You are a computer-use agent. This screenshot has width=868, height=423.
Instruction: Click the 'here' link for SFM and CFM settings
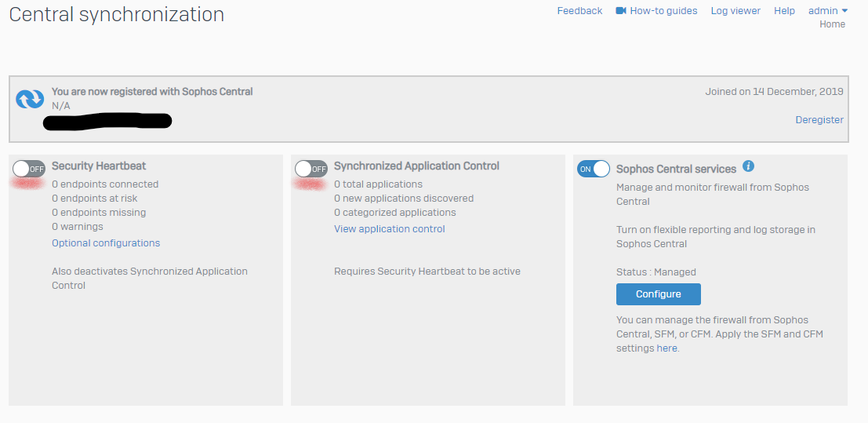(x=666, y=348)
